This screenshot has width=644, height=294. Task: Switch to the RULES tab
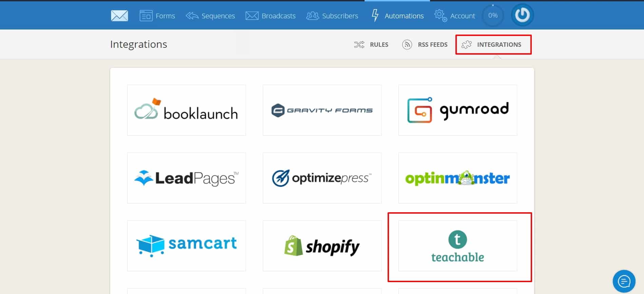pos(371,44)
